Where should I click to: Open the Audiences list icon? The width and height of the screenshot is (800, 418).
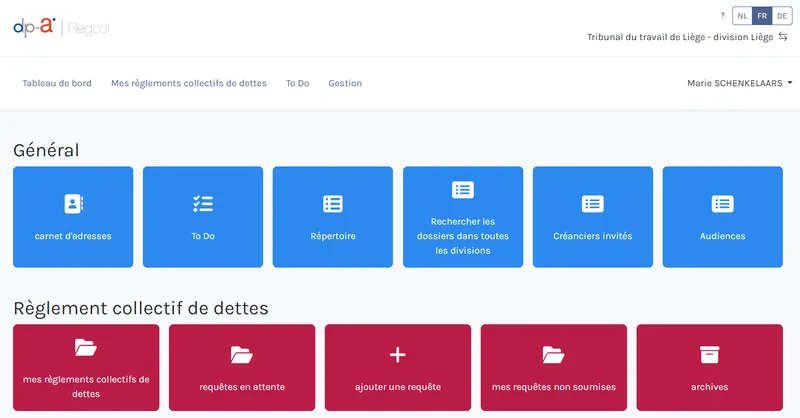(x=723, y=204)
